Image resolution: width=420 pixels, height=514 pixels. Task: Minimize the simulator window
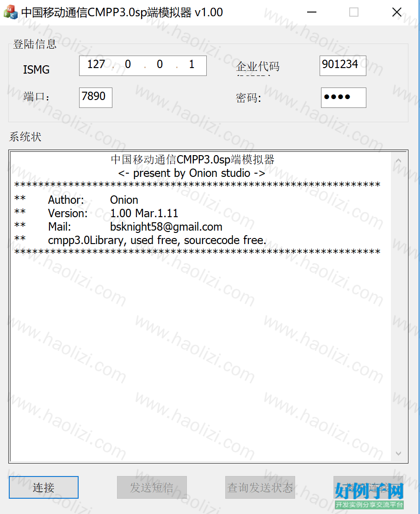click(312, 12)
